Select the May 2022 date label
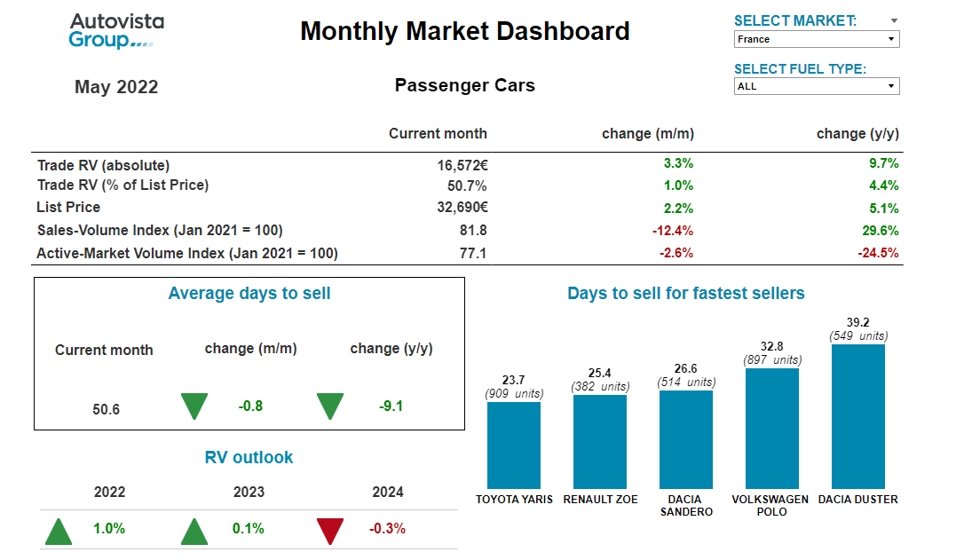The width and height of the screenshot is (964, 560). pyautogui.click(x=116, y=86)
